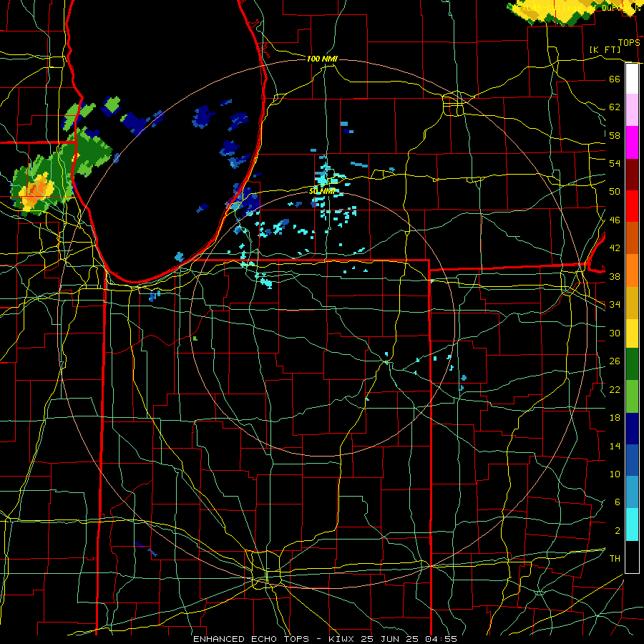The width and height of the screenshot is (644, 644).
Task: Click the "25 JUN 25" date text
Action: point(389,639)
